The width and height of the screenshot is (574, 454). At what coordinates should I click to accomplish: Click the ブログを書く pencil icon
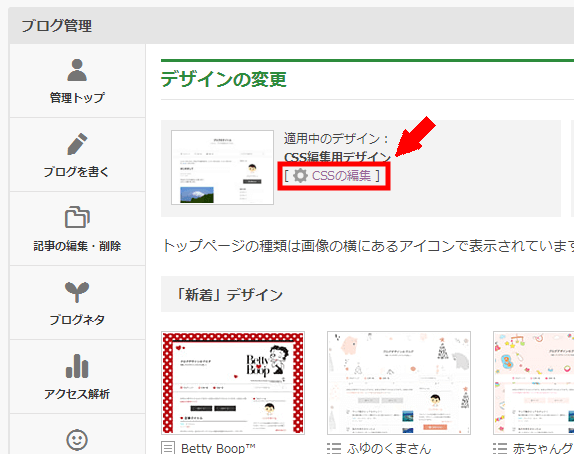[77, 144]
